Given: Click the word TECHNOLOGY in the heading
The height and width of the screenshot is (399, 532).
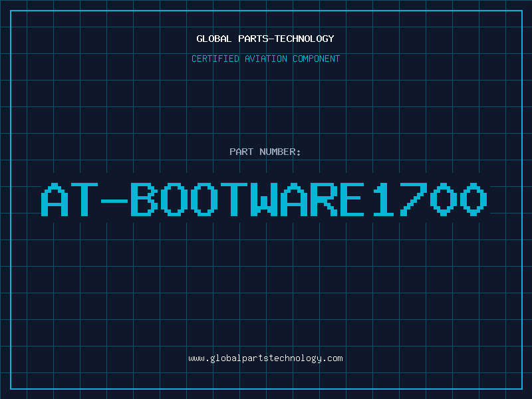Looking at the screenshot, I should pos(303,39).
